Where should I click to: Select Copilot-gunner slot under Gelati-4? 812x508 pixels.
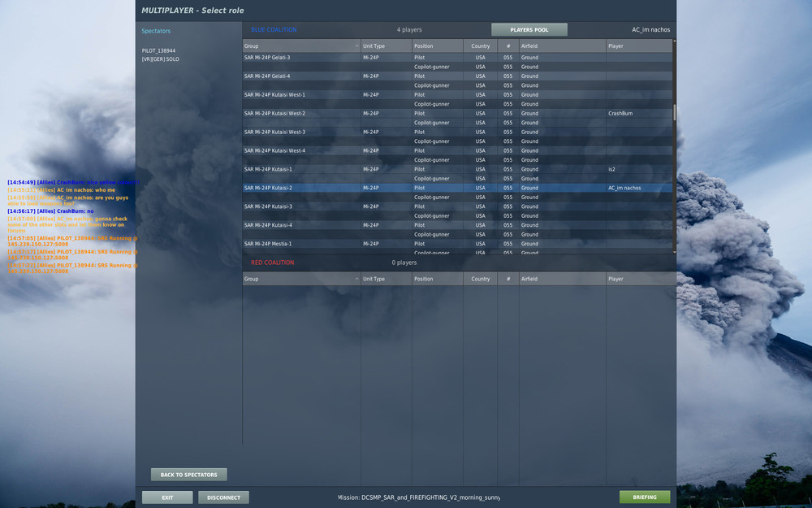point(457,85)
